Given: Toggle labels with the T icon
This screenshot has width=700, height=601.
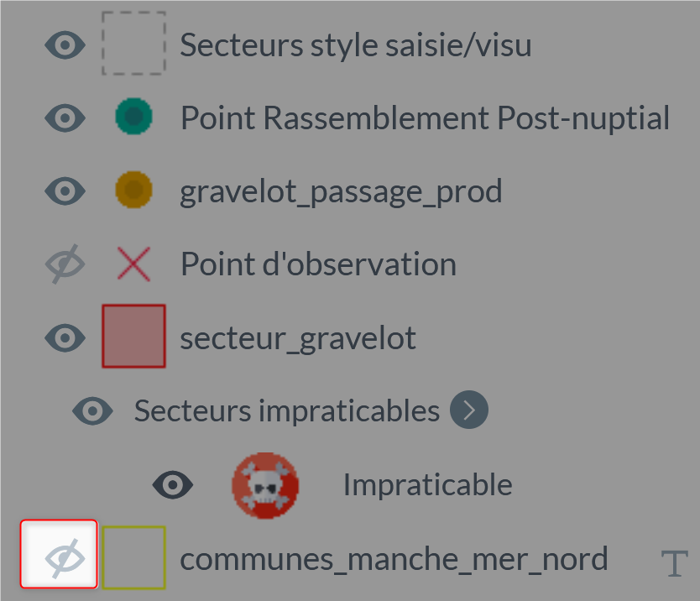Looking at the screenshot, I should pyautogui.click(x=674, y=563).
